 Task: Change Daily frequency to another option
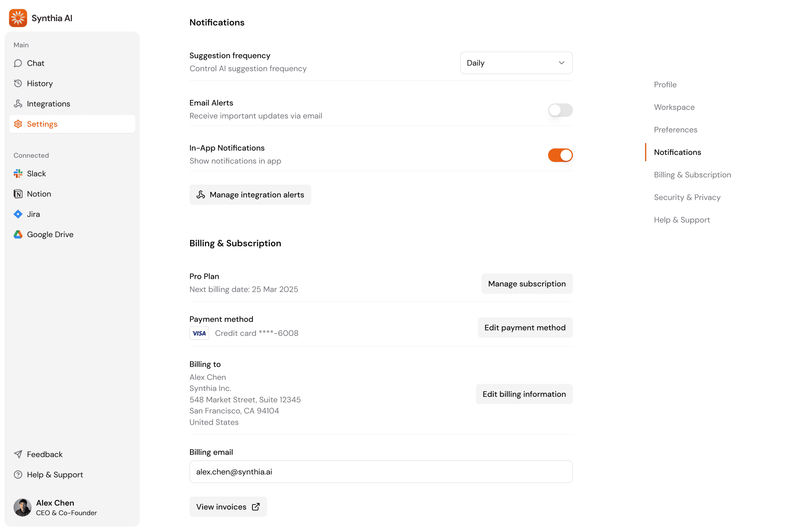click(x=516, y=63)
